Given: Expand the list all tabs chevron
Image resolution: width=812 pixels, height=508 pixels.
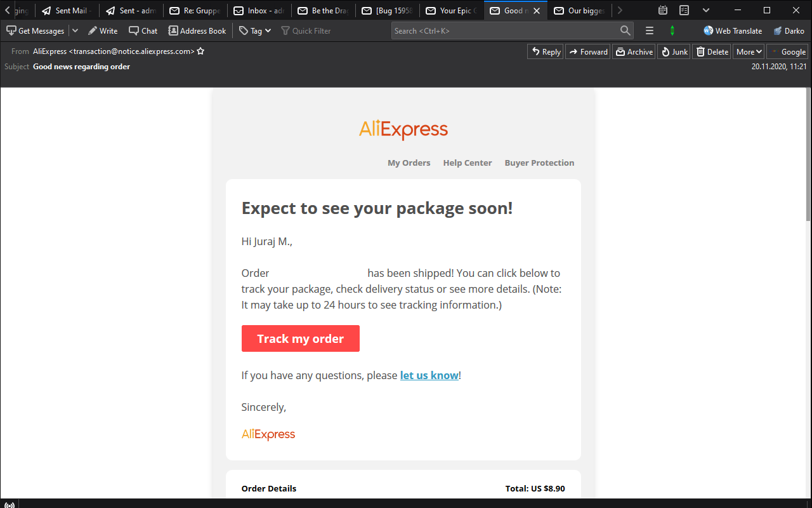Looking at the screenshot, I should click(x=706, y=10).
